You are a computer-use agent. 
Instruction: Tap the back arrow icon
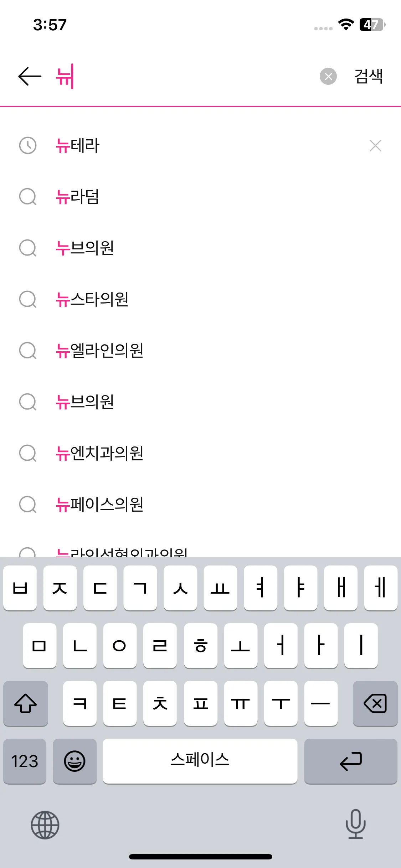coord(30,76)
